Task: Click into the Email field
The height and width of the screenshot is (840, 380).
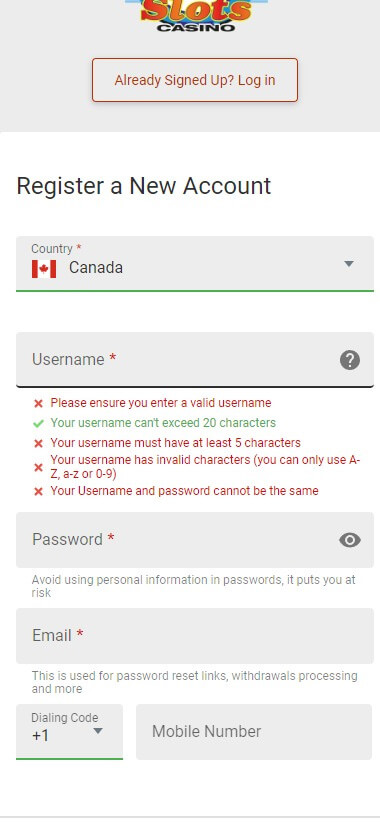Action: pyautogui.click(x=195, y=636)
